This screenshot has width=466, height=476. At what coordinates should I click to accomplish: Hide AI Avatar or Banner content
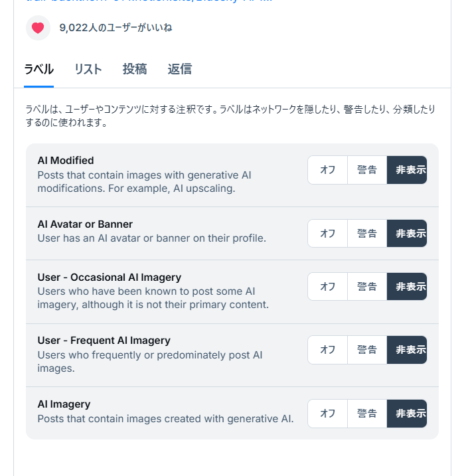click(407, 234)
